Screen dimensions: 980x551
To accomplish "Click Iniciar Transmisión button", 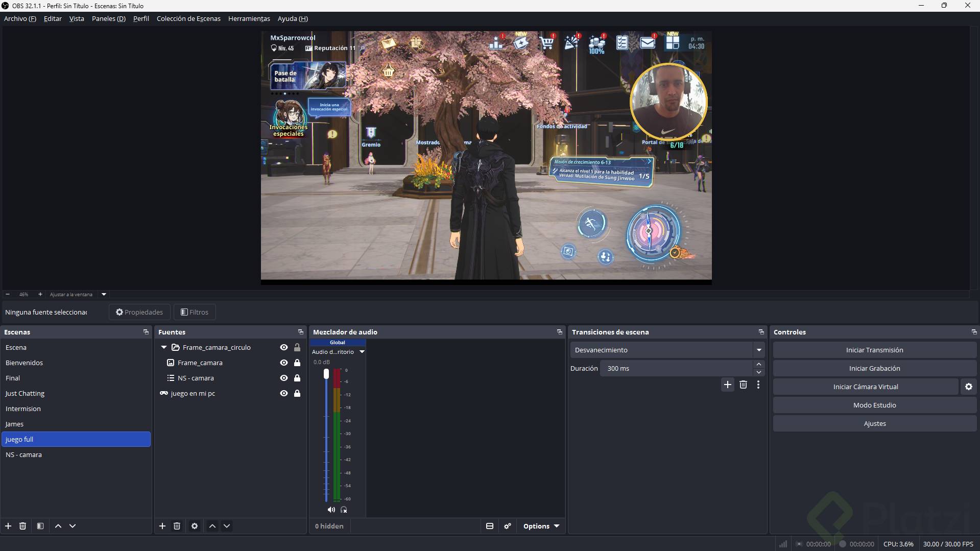I will (874, 350).
